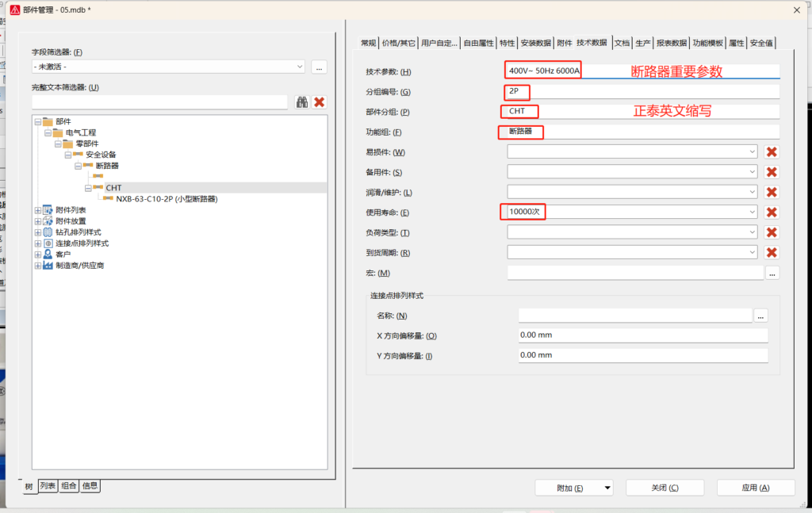Image resolution: width=812 pixels, height=513 pixels.
Task: Open the 字段筛选器 dropdown
Action: pos(299,67)
